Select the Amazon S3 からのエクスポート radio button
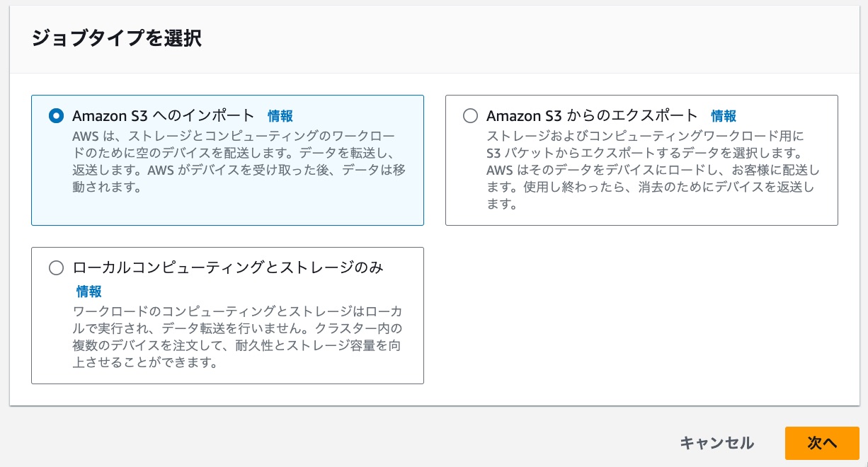Image resolution: width=868 pixels, height=467 pixels. click(x=470, y=116)
